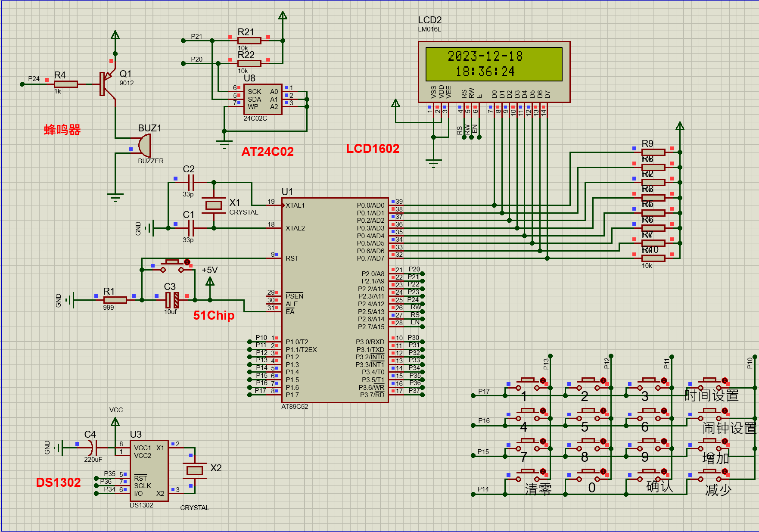
Task: Click the U3 DS1302 clock chip
Action: pyautogui.click(x=149, y=470)
